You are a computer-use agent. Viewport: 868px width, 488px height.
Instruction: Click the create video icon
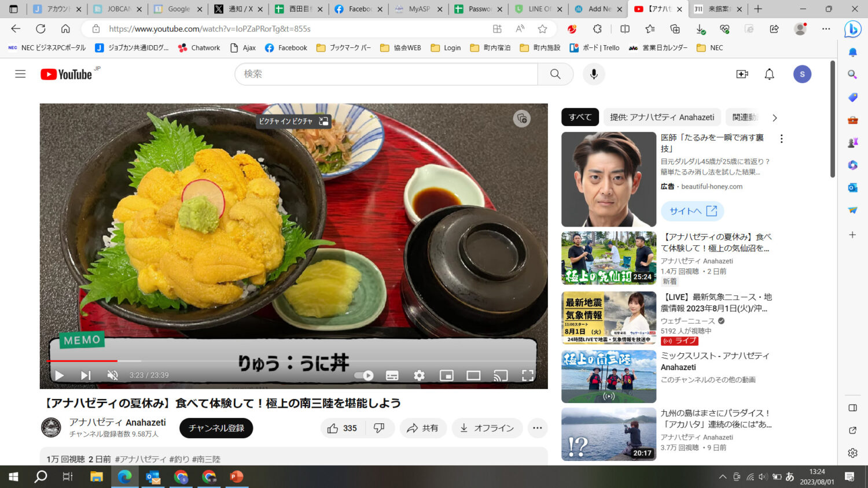742,74
